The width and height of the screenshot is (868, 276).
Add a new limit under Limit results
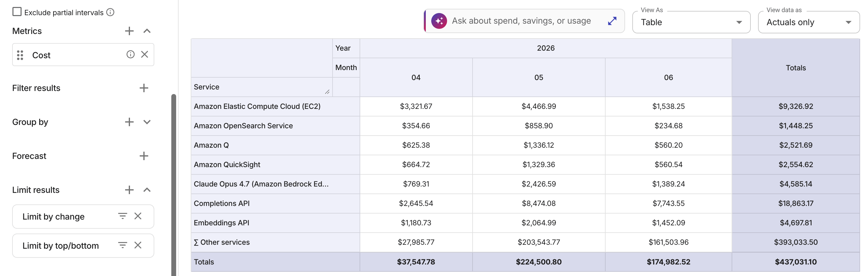click(x=129, y=190)
